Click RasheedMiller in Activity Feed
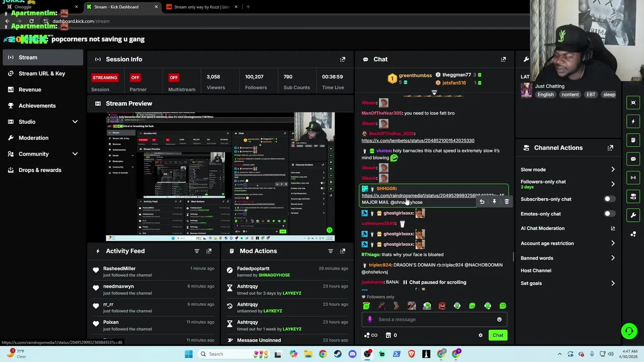The height and width of the screenshot is (362, 644). (119, 268)
